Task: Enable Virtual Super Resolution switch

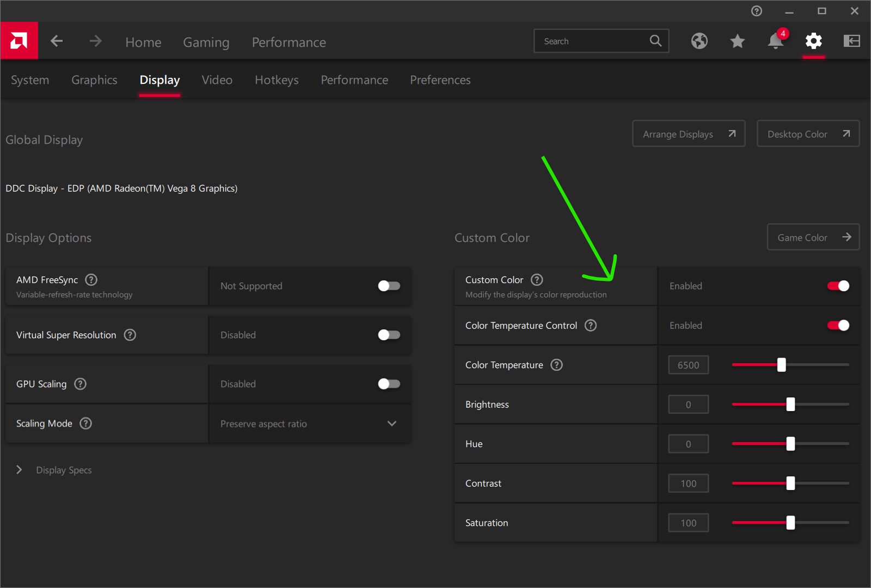Action: [389, 335]
